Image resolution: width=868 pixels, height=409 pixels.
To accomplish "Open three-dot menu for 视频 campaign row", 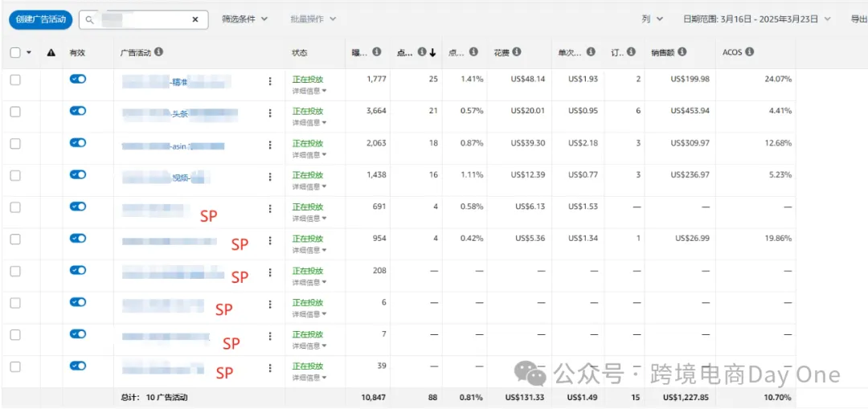I will tap(270, 177).
